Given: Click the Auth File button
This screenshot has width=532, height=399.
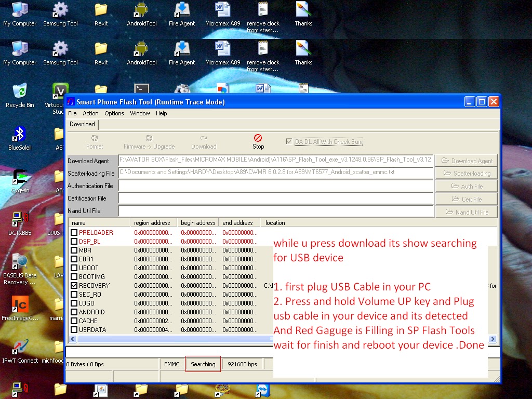Looking at the screenshot, I should coord(467,186).
